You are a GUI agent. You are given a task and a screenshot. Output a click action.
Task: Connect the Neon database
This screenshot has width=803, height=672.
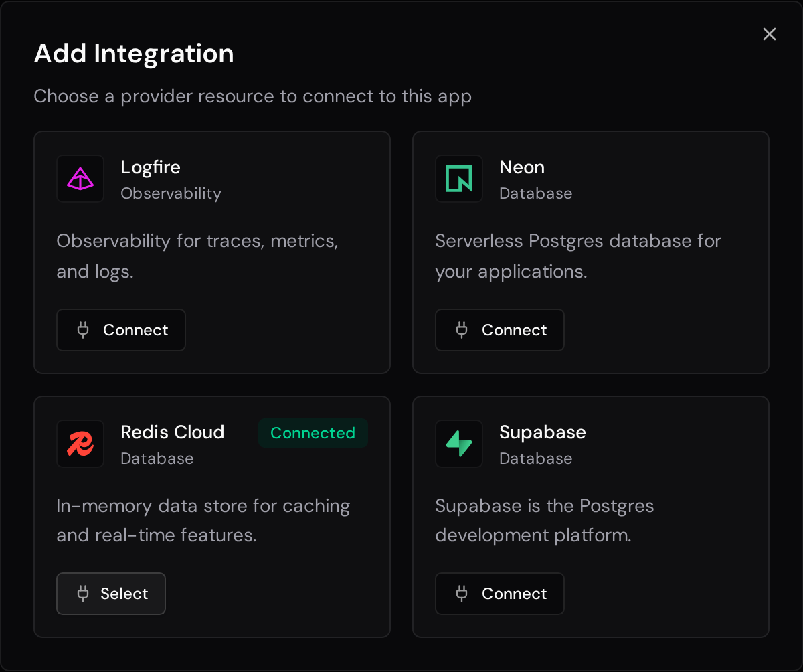coord(500,330)
